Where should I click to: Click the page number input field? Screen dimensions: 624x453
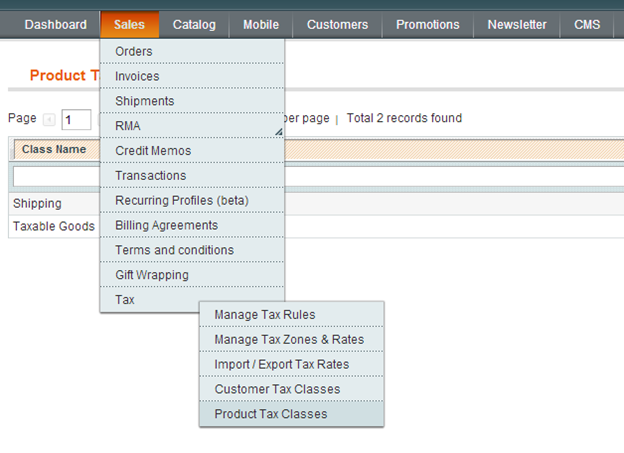point(76,119)
